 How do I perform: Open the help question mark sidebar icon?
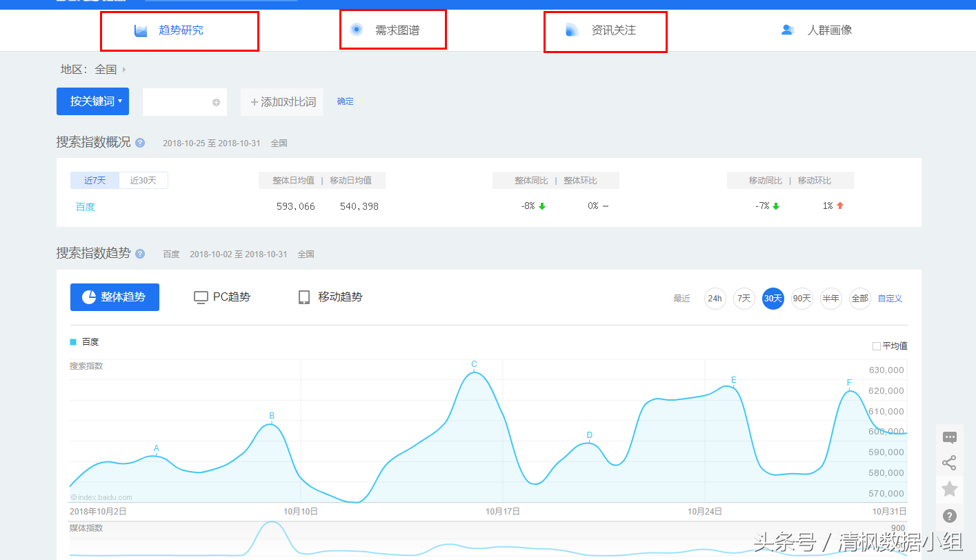(949, 515)
